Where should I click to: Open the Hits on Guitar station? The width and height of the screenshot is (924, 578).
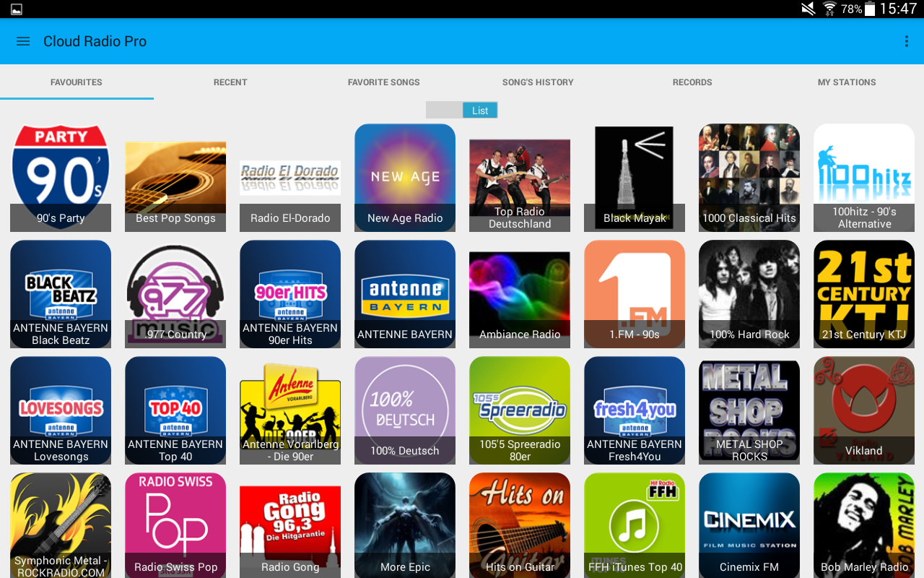point(520,525)
